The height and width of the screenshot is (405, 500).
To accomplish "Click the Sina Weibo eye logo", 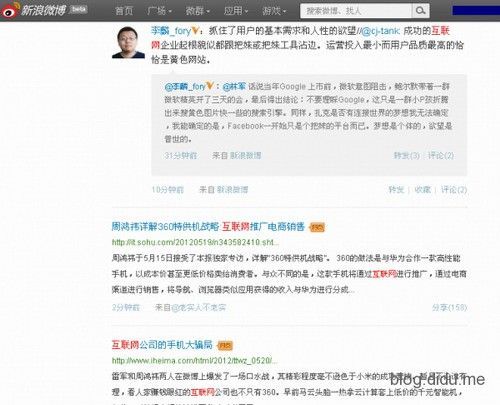I will (x=9, y=10).
